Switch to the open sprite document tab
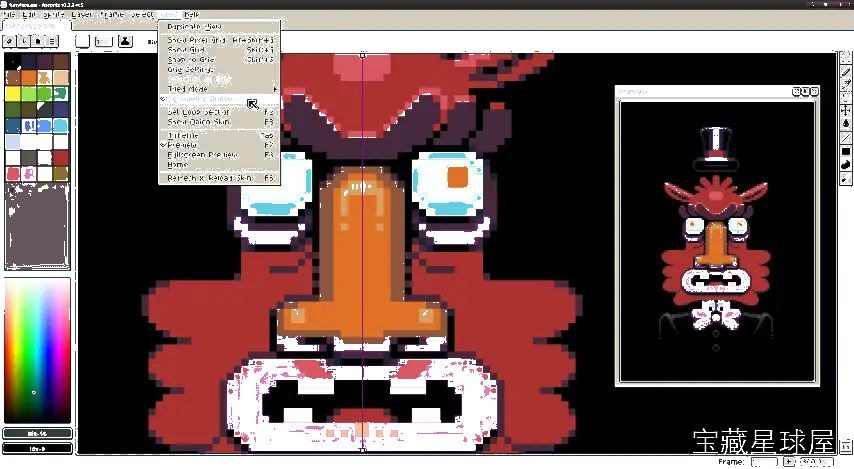The image size is (854, 469). point(35,26)
